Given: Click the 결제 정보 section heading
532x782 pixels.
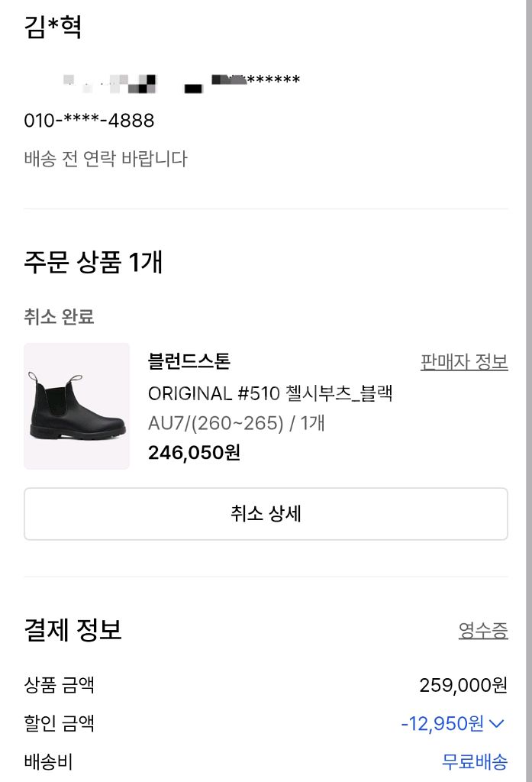Looking at the screenshot, I should click(x=73, y=631).
